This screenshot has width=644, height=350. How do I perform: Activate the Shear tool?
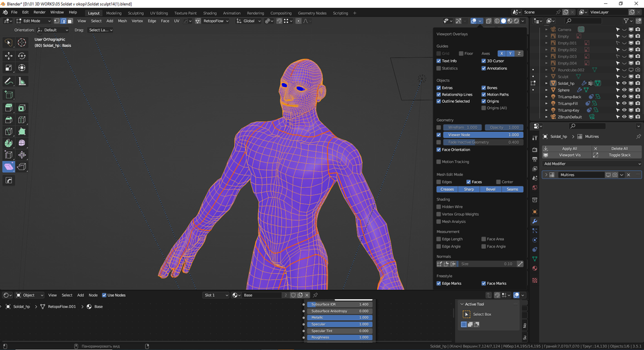tap(8, 167)
